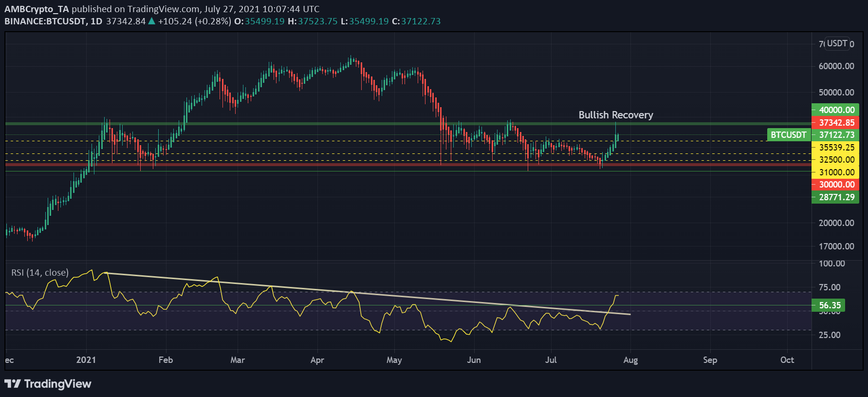
Task: Click the Jun label on time axis
Action: 474,360
